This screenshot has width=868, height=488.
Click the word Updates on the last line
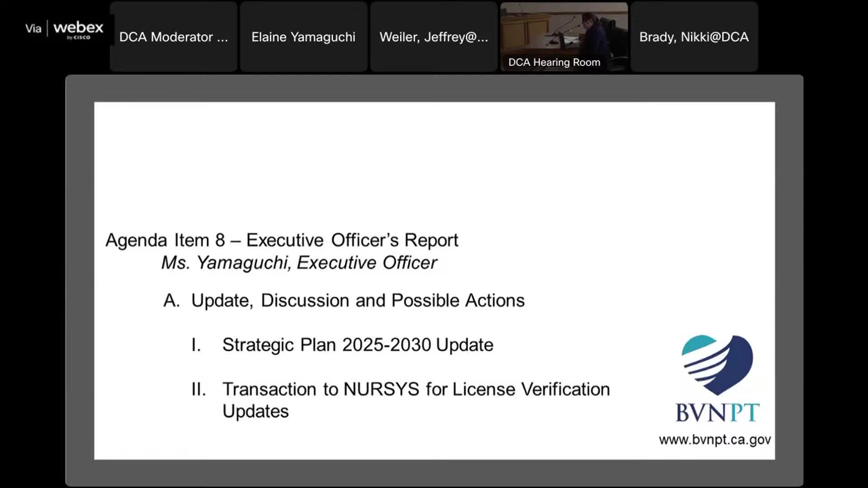point(255,411)
